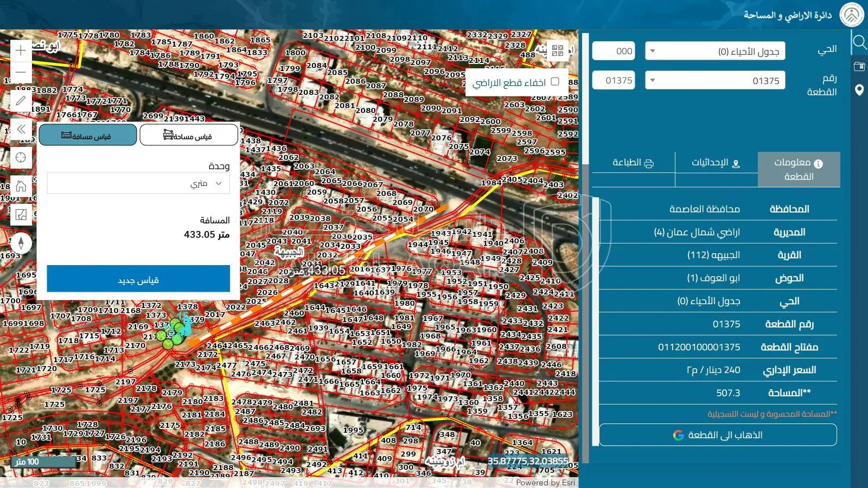The width and height of the screenshot is (868, 488).
Task: Select قياس مسافة distance measurement
Action: click(87, 135)
